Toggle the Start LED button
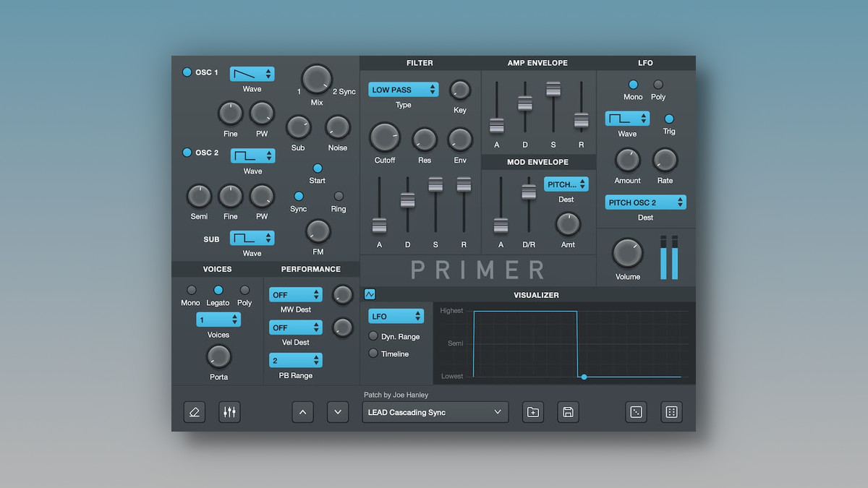 pos(318,168)
